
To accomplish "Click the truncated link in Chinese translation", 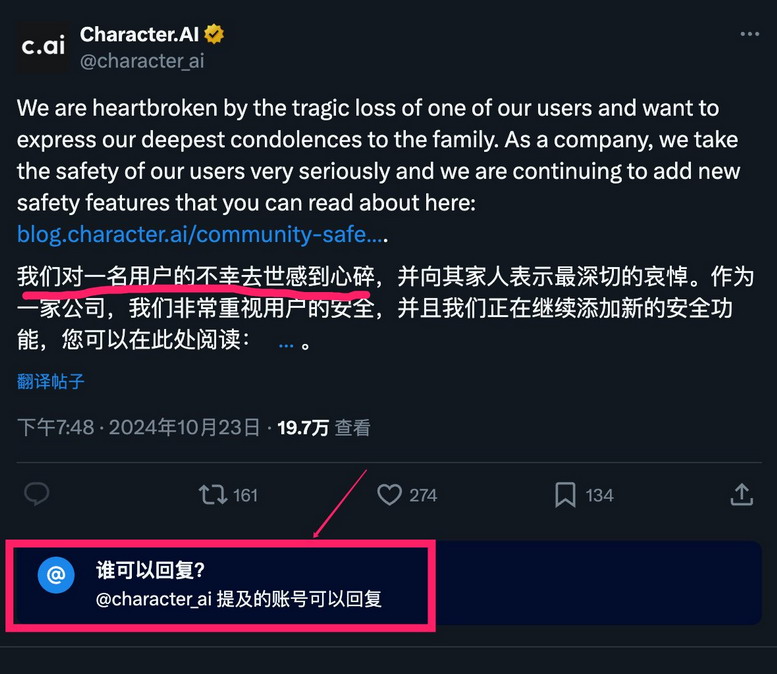I will [x=286, y=341].
